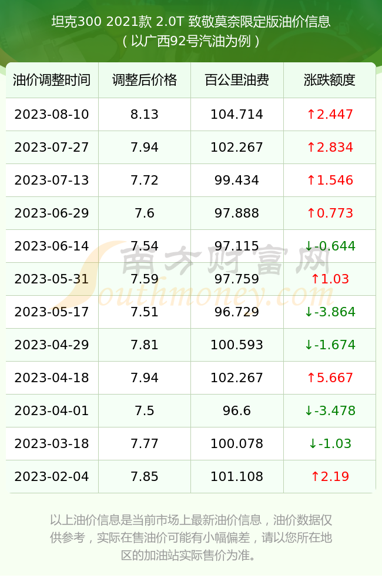Select the adjusted price 7.81
Image resolution: width=382 pixels, height=588 pixels.
pyautogui.click(x=145, y=345)
